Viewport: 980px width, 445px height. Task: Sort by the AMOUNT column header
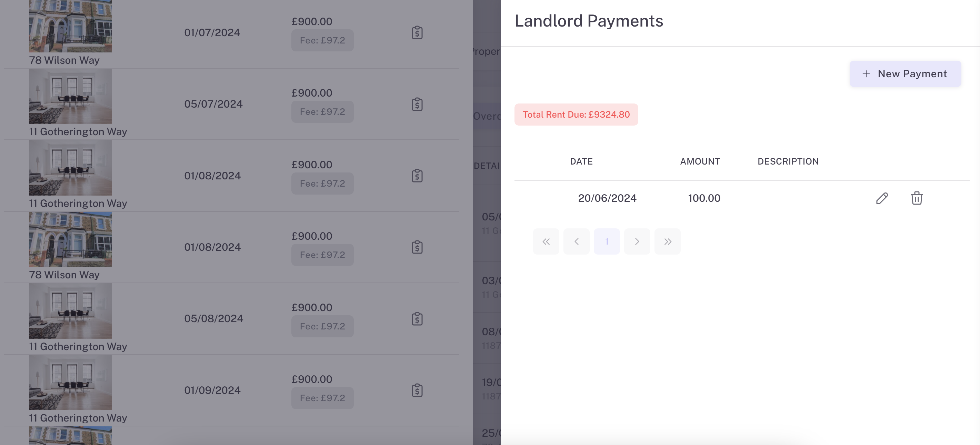coord(700,161)
